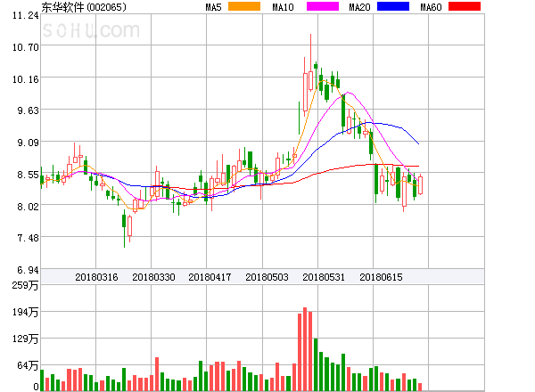
Task: Click the MA10 legend label
Action: (x=283, y=7)
